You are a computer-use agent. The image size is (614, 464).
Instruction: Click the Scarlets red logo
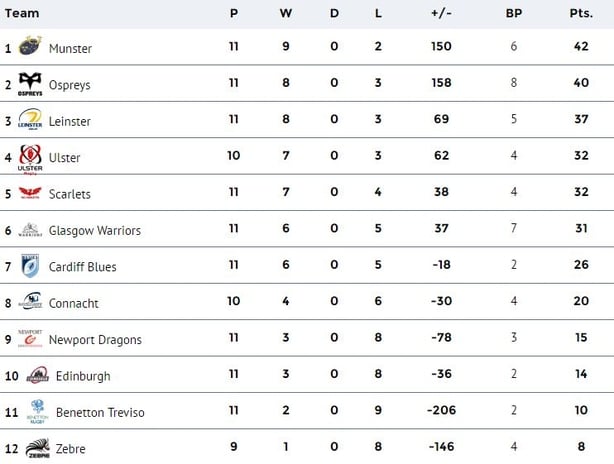[30, 193]
